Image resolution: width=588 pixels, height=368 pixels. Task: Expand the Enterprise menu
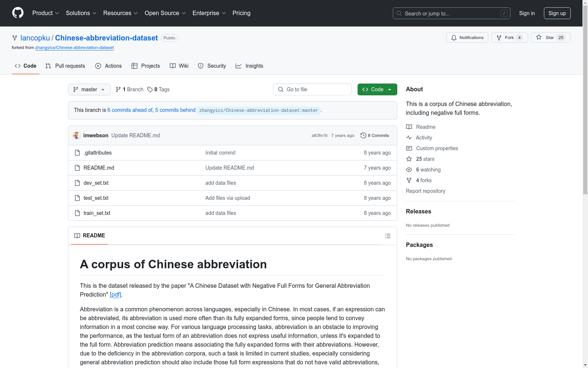(x=209, y=13)
